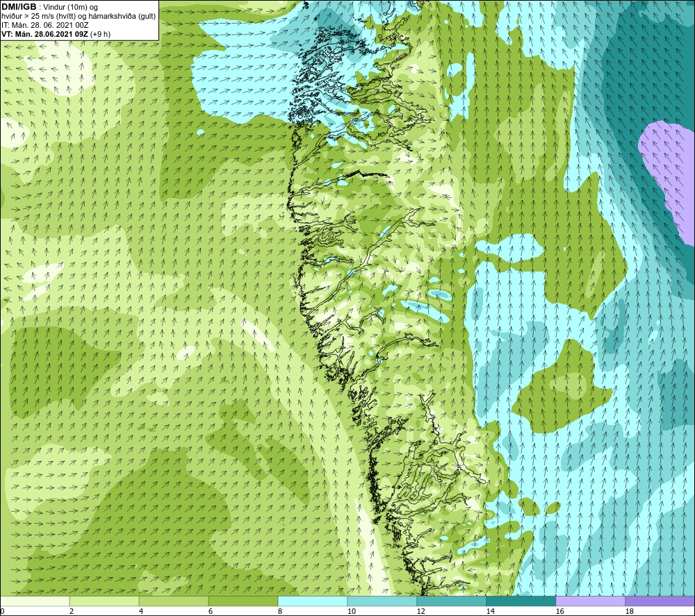Click the 2–4 m/s light green legend swatch
This screenshot has width=695, height=616.
[x=104, y=601]
